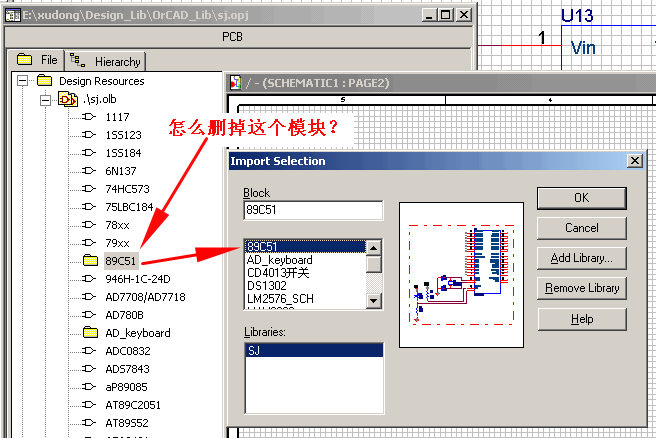Screen dimensions: 656x438
Task: Click the part icon next to 1SS184
Action: [x=89, y=153]
